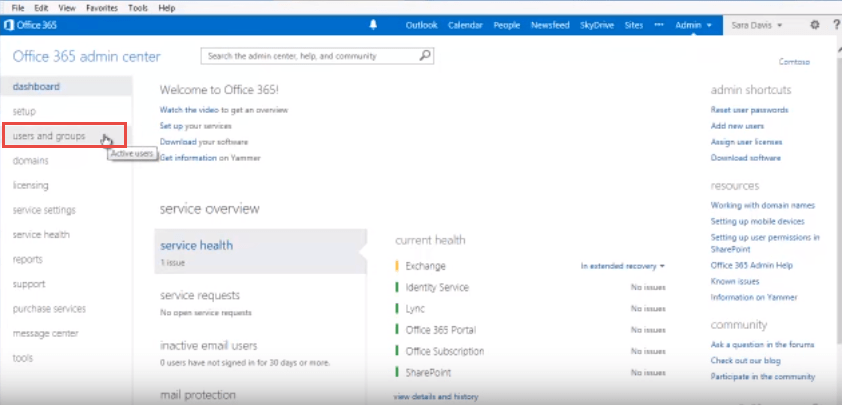The image size is (842, 405).
Task: Open service health in left navigation
Action: click(41, 235)
